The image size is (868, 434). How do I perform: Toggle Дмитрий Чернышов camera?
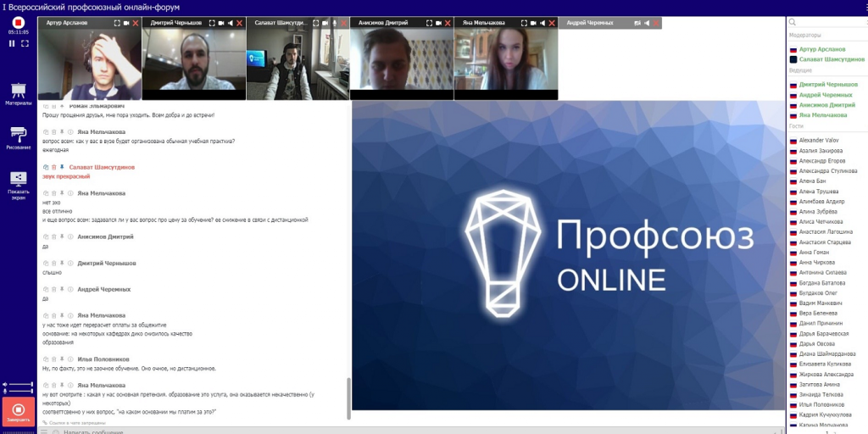(x=221, y=23)
